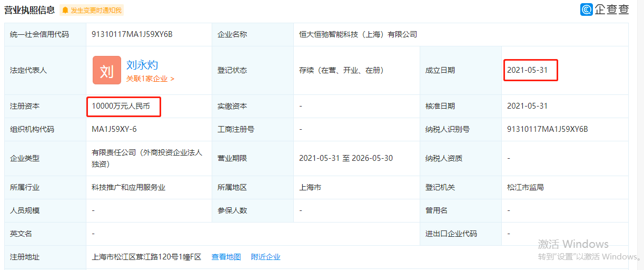Click the 企业名称 label cell
Screen dimensions: 644x270
[253, 34]
